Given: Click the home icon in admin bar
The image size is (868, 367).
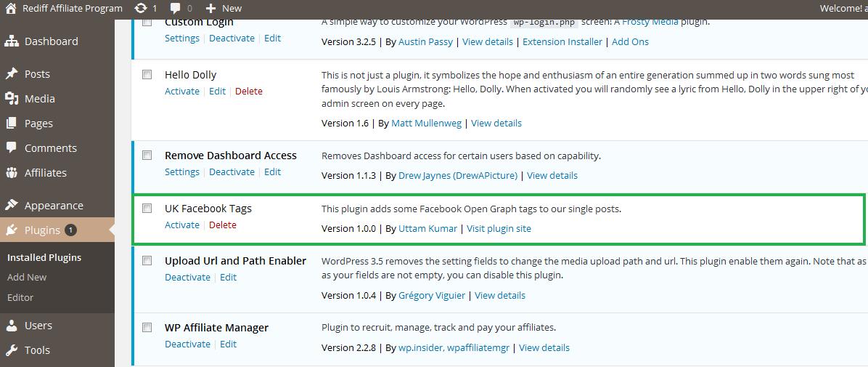Looking at the screenshot, I should [11, 8].
